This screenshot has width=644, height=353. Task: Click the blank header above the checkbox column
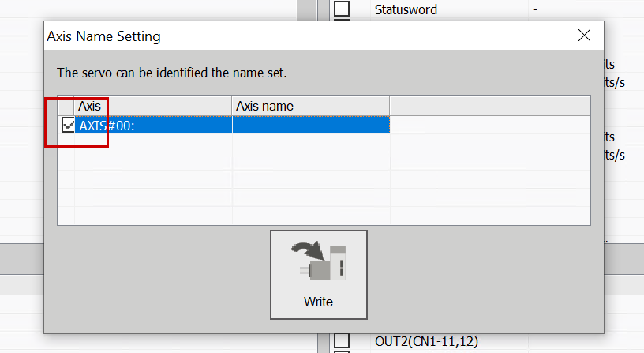(x=66, y=106)
